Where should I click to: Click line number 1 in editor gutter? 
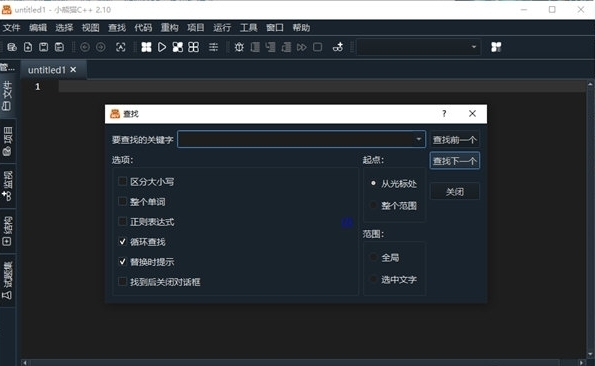(38, 87)
